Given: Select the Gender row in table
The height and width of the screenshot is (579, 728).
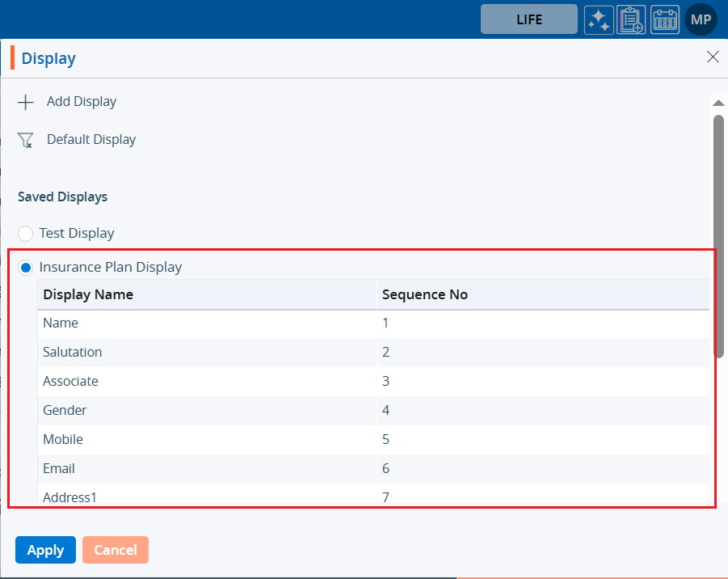Looking at the screenshot, I should tap(65, 410).
